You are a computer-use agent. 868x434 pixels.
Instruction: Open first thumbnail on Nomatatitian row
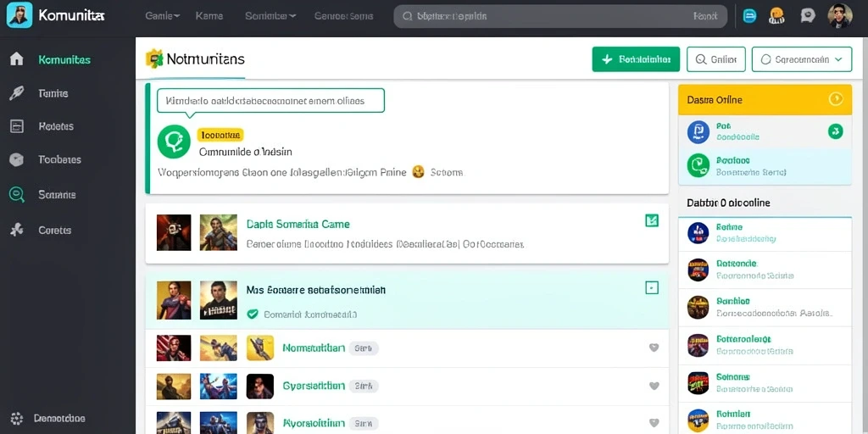[x=174, y=348]
